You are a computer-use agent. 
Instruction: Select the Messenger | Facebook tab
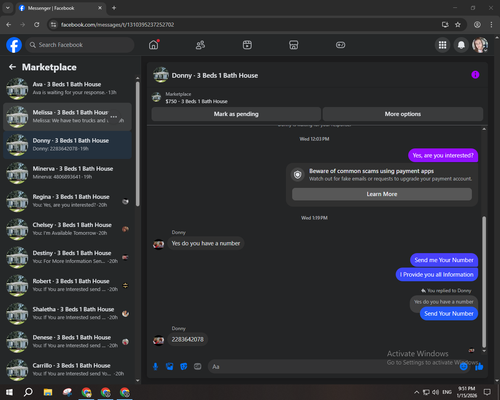[x=60, y=8]
